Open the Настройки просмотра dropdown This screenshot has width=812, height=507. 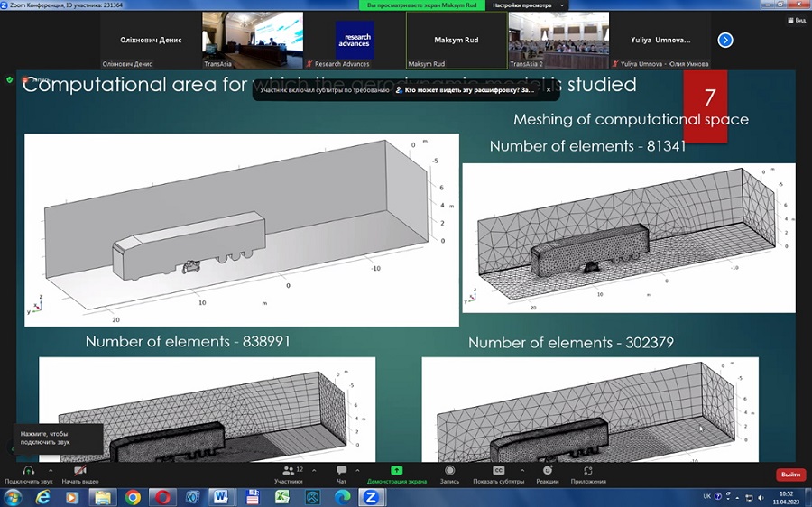pyautogui.click(x=528, y=5)
